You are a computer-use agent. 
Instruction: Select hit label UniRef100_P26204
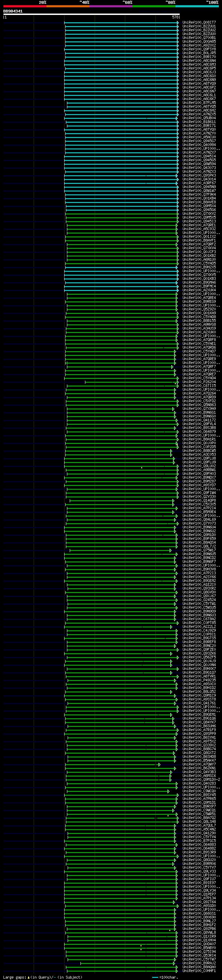point(199,382)
